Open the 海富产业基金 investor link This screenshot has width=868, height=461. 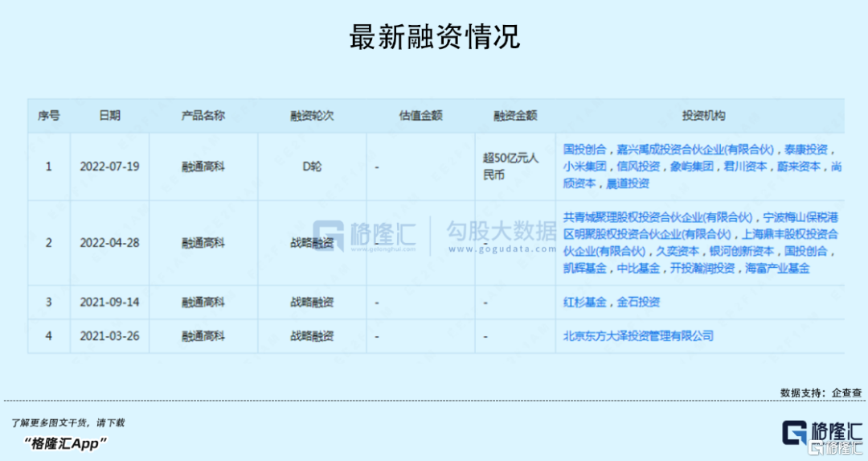click(777, 268)
